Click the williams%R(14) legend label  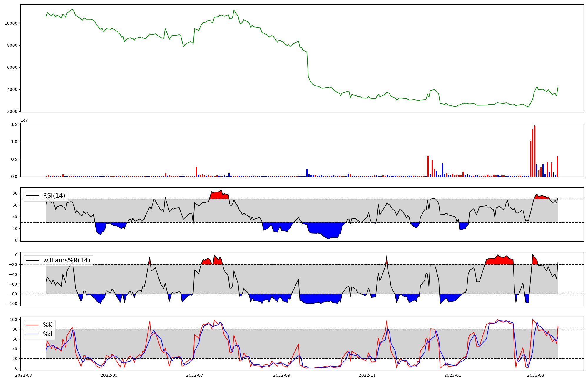(66, 260)
